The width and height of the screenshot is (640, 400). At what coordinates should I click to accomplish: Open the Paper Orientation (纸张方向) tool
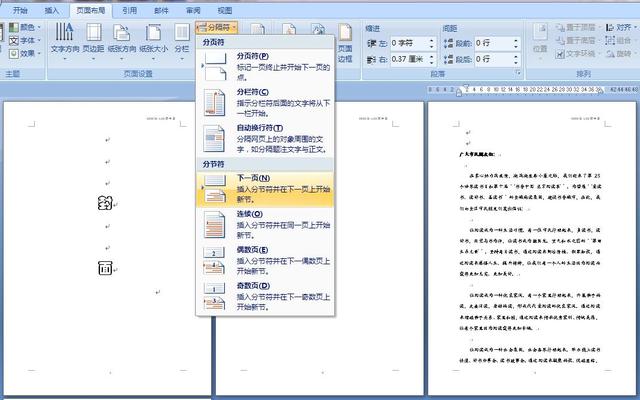[122, 41]
